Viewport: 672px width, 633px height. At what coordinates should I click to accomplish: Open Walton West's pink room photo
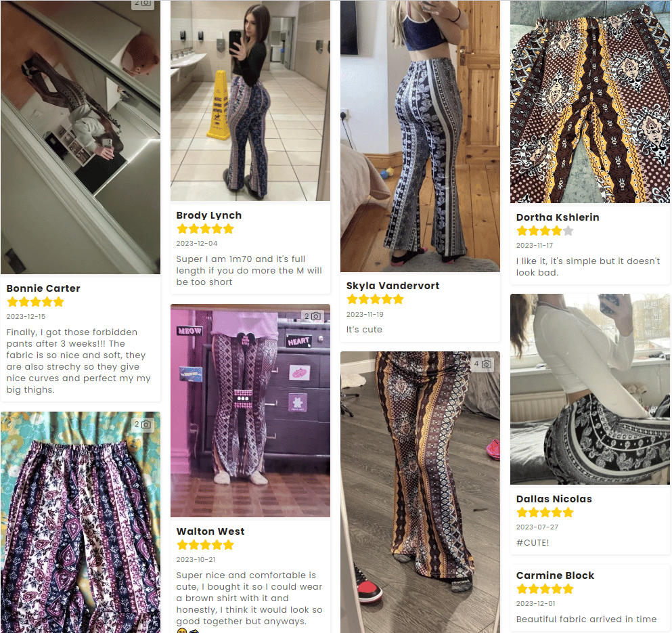(250, 411)
